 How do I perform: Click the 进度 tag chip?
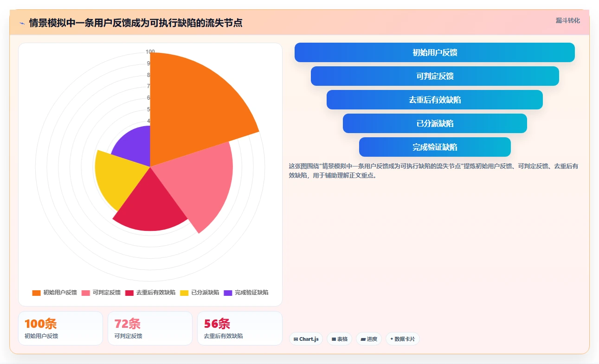(x=369, y=339)
